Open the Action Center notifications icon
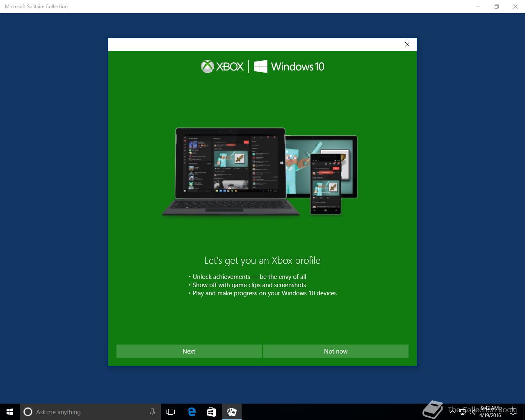This screenshot has width=525, height=420. pos(513,412)
